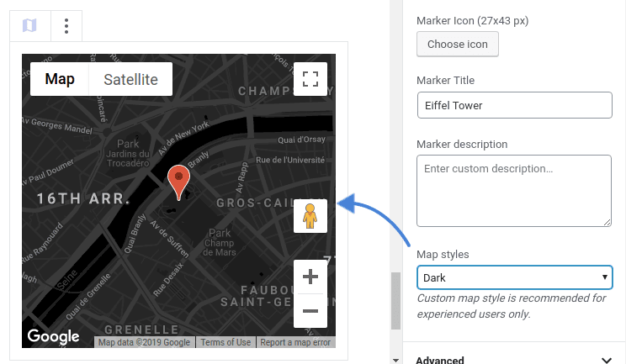
Task: Click the Choose icon button
Action: (458, 44)
